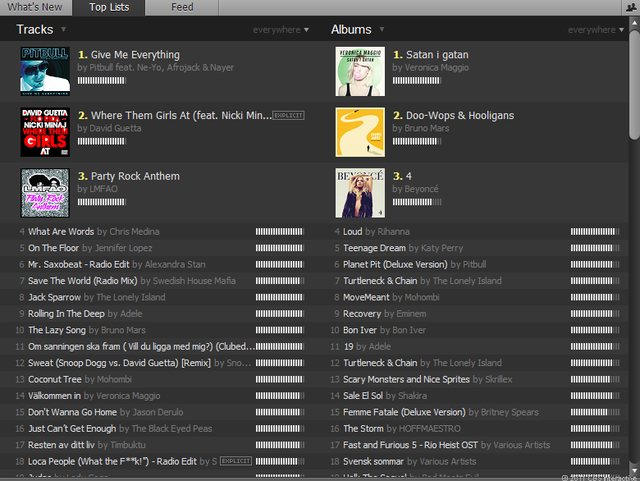This screenshot has height=481, width=640.
Task: Open album Satan i gatan
Action: [437, 55]
